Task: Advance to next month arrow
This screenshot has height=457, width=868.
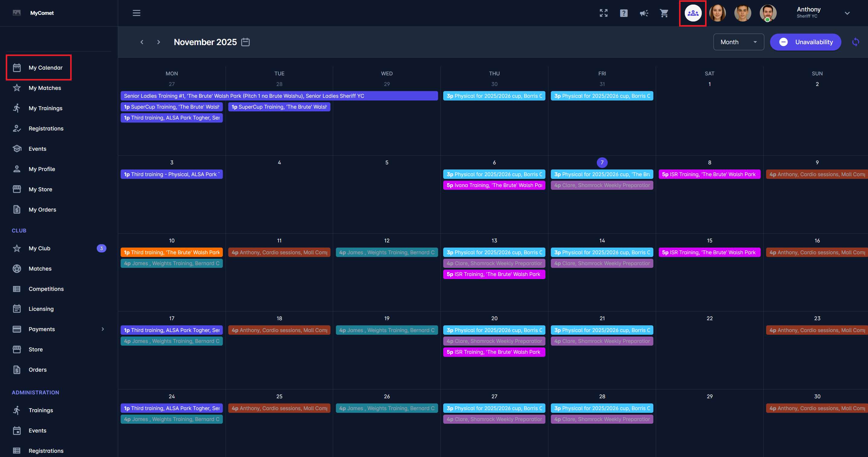Action: click(x=159, y=42)
